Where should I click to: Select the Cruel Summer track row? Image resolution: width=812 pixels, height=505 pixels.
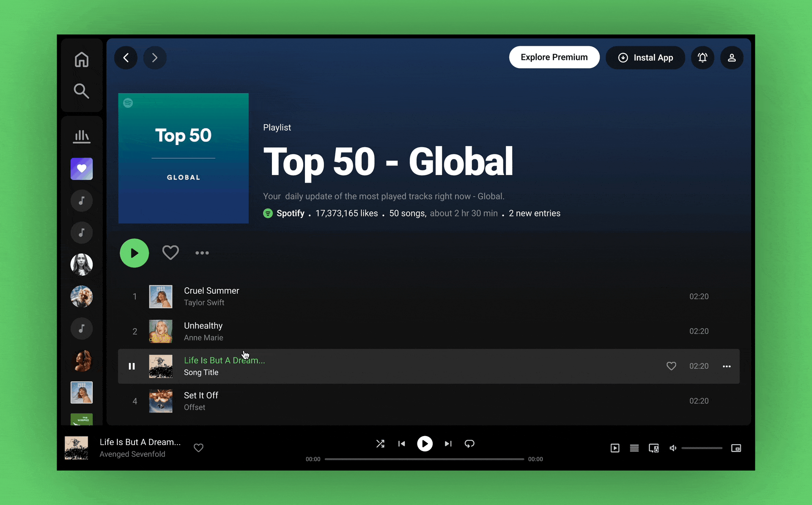coord(423,296)
